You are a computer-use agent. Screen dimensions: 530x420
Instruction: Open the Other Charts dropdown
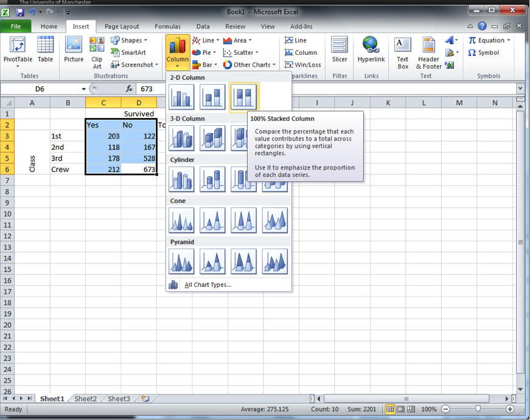(250, 64)
